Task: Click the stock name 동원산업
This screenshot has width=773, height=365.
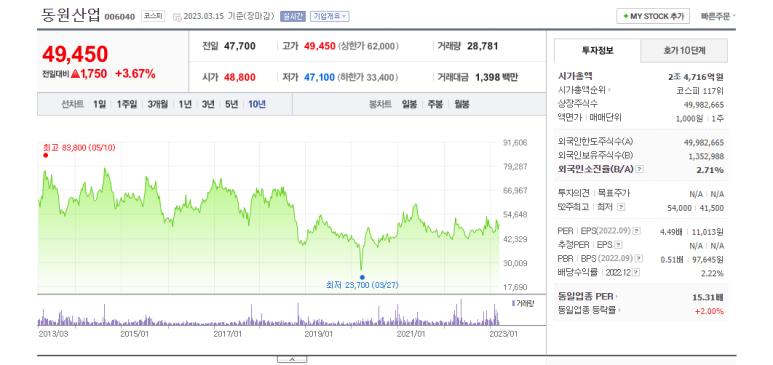Action: pyautogui.click(x=70, y=15)
